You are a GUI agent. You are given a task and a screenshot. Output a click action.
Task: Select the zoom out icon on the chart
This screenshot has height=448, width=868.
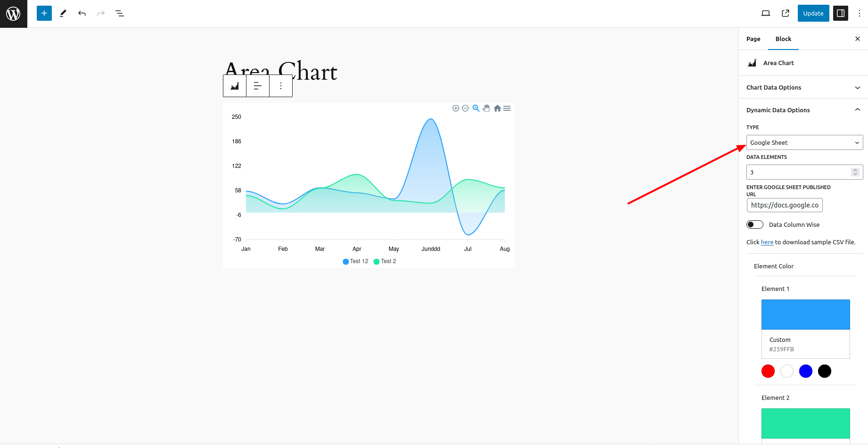(x=465, y=108)
